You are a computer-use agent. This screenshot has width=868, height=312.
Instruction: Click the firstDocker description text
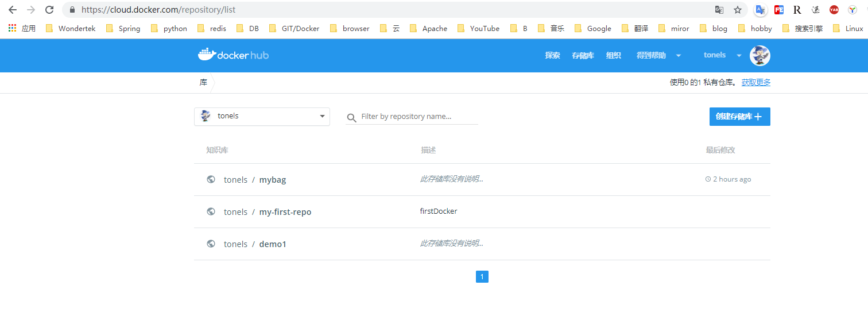coord(439,211)
